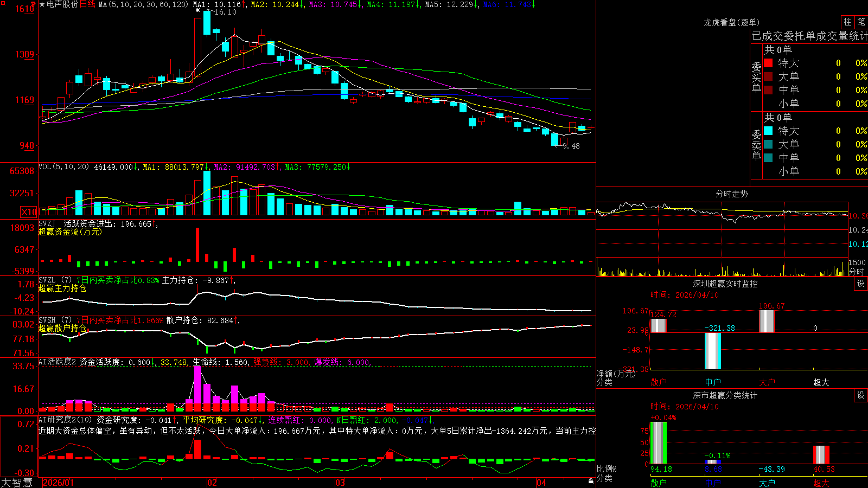Select the AI活跃度2 indicator label
868x488 pixels.
point(57,362)
